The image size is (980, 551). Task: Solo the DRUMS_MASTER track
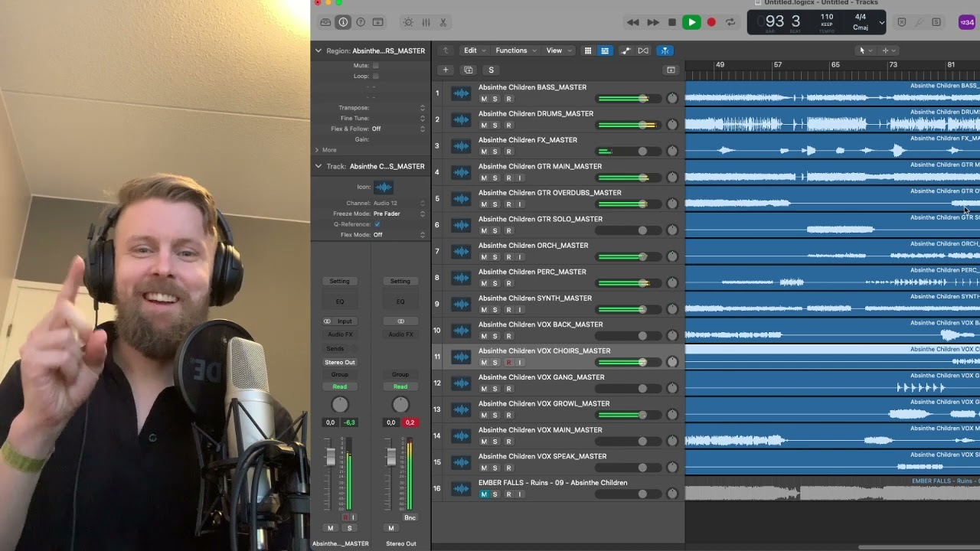(495, 126)
